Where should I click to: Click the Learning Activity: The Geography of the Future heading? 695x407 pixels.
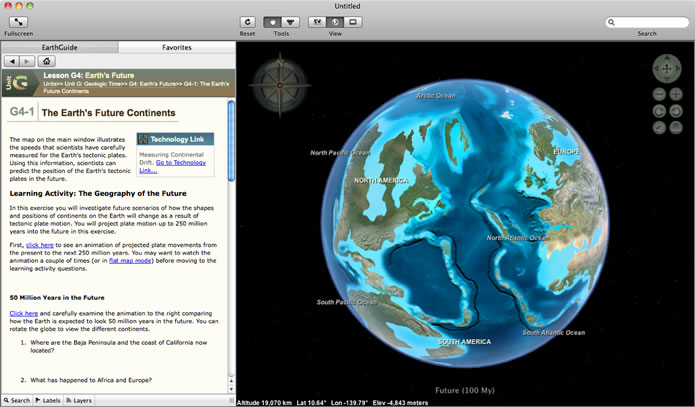(x=98, y=193)
